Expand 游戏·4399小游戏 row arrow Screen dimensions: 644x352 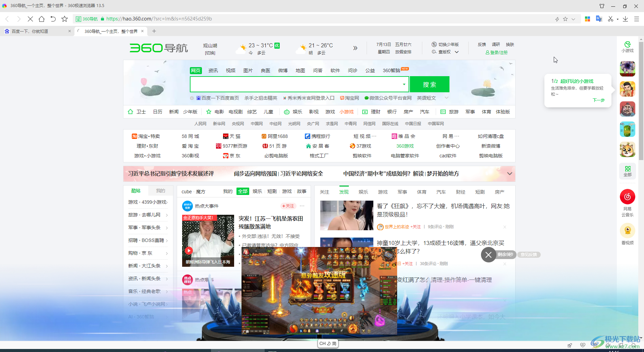(167, 202)
